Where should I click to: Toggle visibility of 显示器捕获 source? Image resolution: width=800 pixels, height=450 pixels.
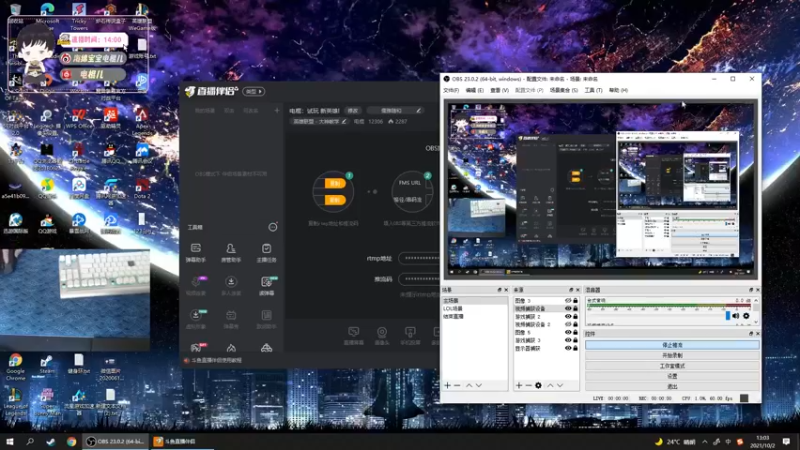pos(568,348)
